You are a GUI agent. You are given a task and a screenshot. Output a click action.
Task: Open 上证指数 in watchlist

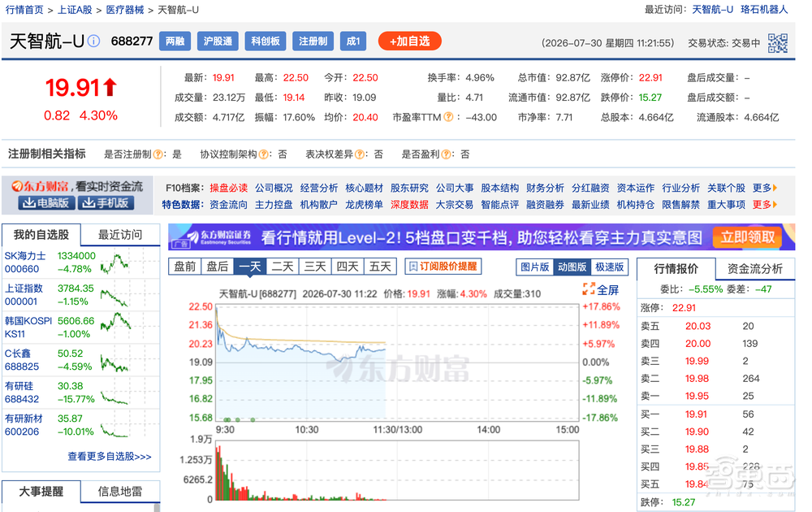[x=24, y=289]
